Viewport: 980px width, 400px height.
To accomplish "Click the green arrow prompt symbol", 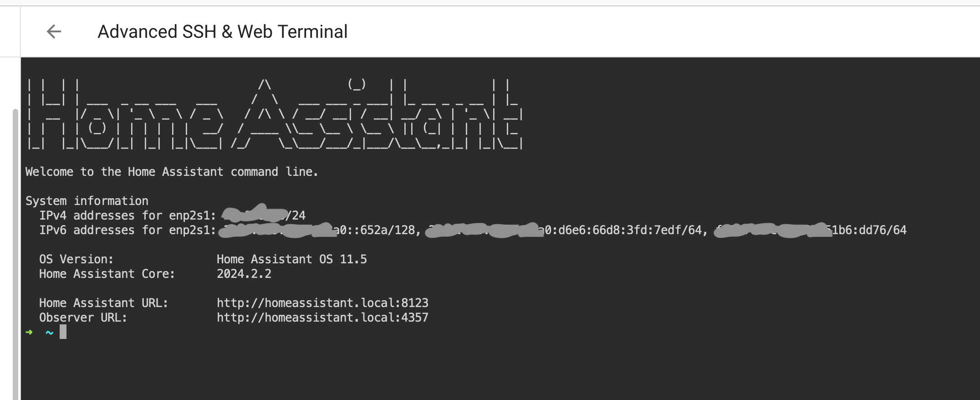I will (x=29, y=332).
